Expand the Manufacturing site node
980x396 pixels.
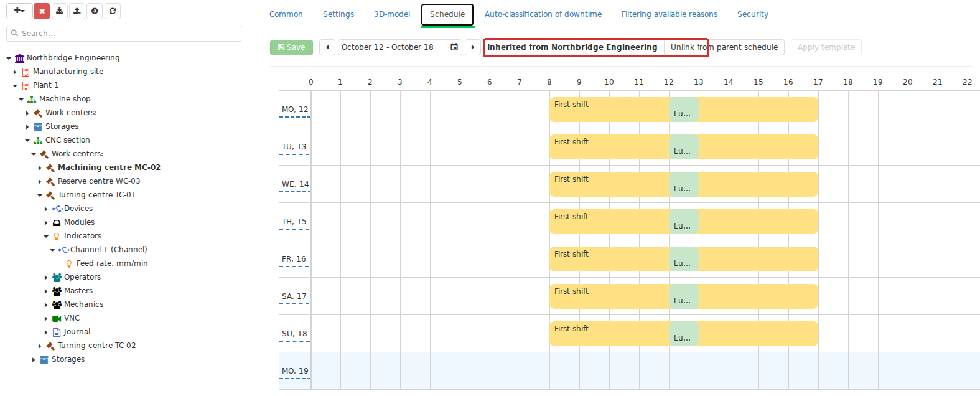[x=15, y=72]
